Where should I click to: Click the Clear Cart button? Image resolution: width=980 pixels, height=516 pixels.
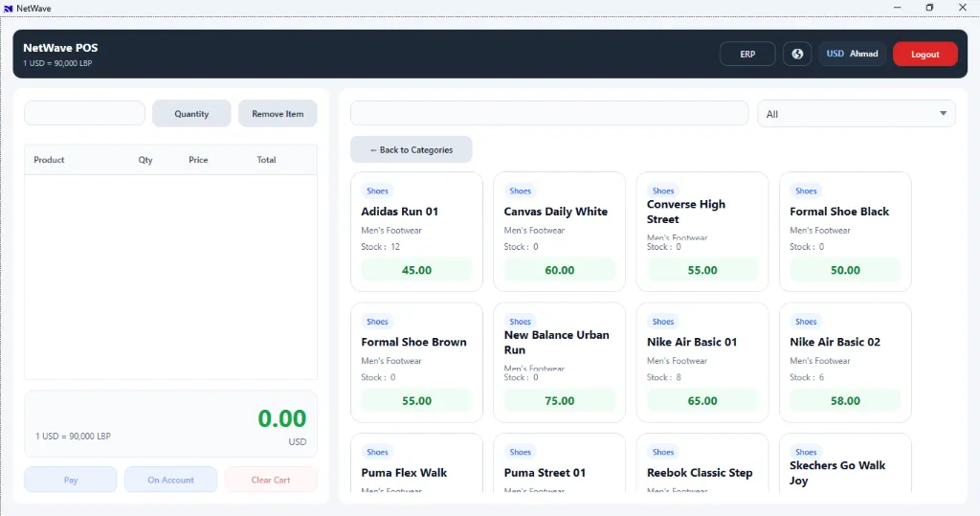(271, 480)
